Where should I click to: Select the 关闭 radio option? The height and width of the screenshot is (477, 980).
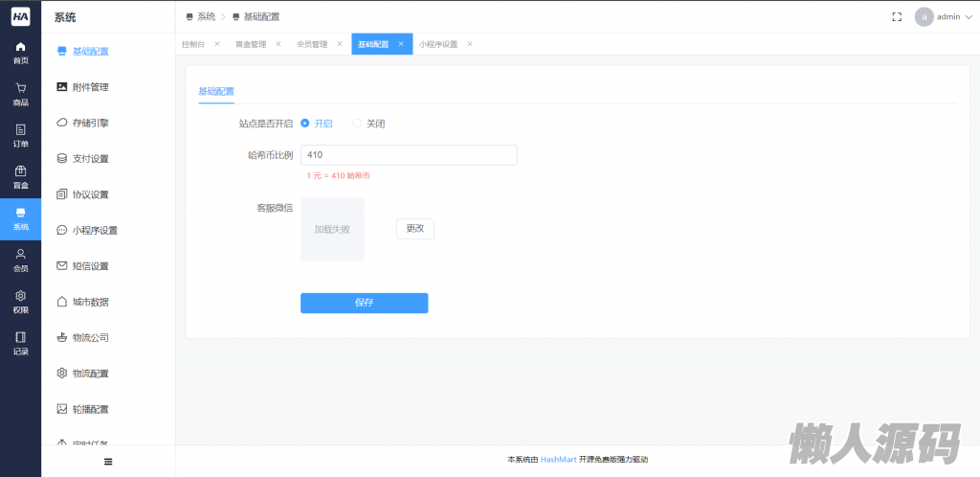358,124
